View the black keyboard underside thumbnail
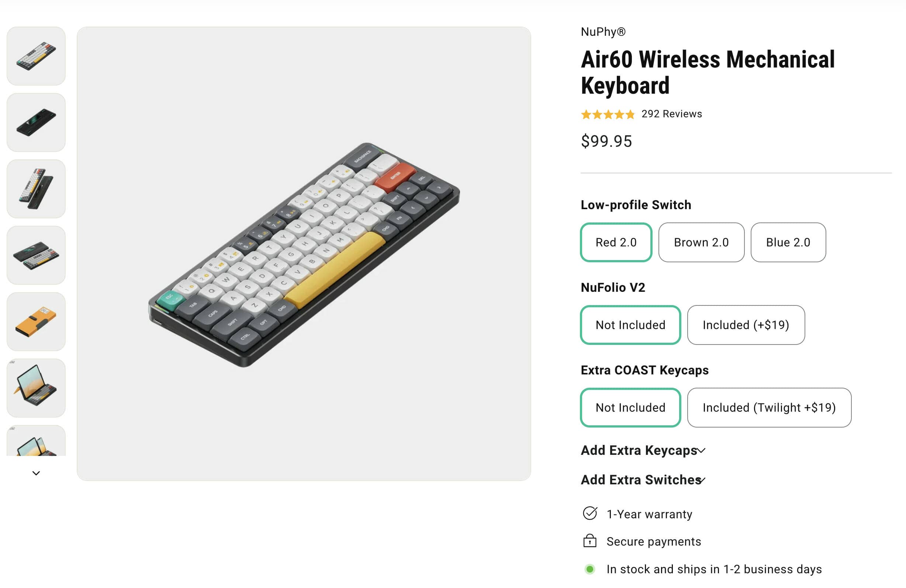 36,122
